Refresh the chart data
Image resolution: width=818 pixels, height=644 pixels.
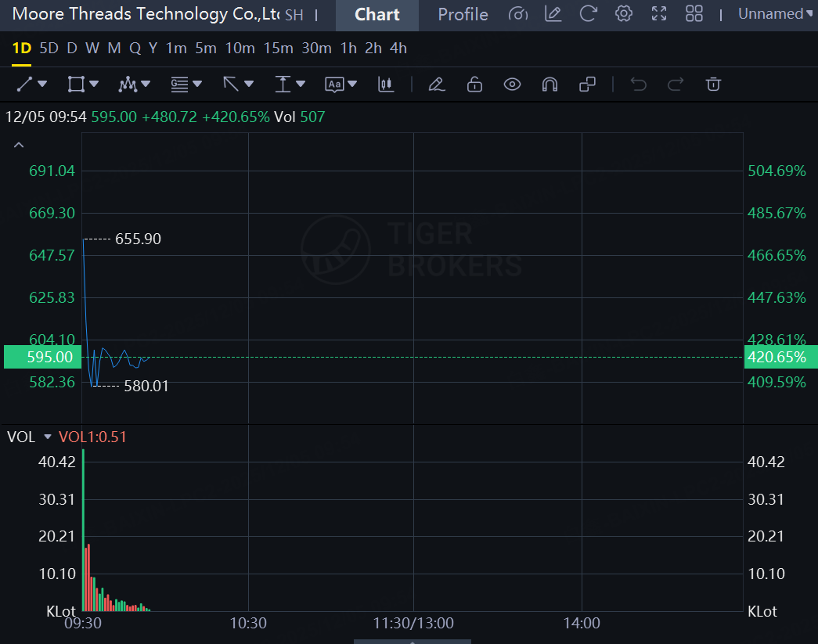588,14
